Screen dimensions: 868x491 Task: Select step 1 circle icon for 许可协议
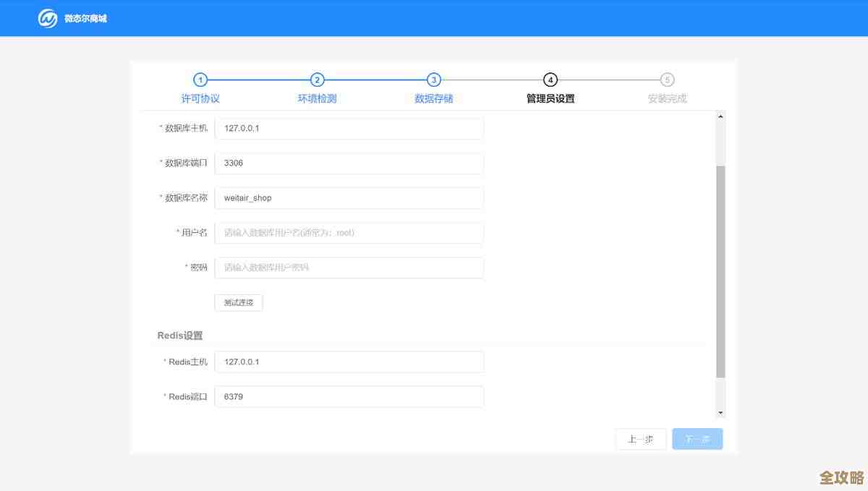click(200, 80)
